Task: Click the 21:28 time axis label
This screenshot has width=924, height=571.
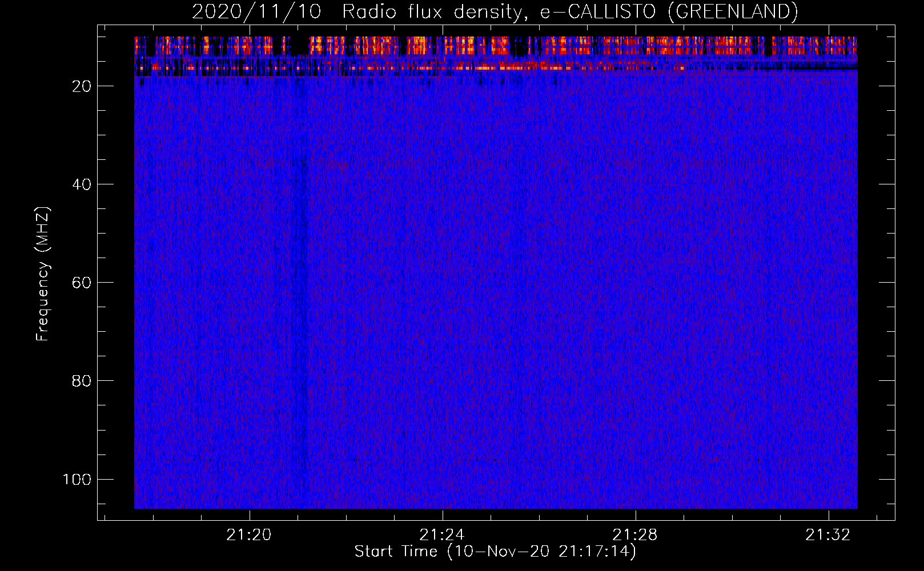Action: pos(635,535)
